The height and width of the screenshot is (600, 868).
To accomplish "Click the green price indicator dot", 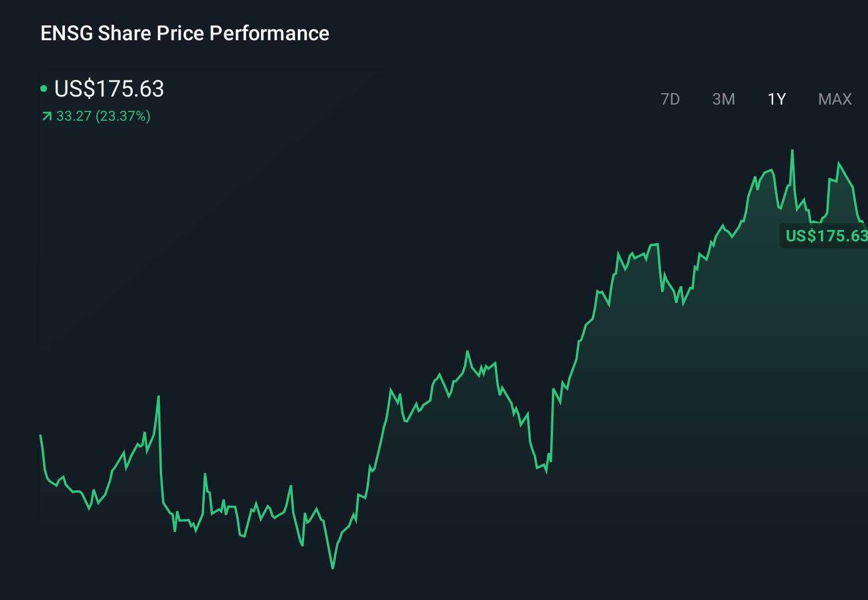I will 44,89.
